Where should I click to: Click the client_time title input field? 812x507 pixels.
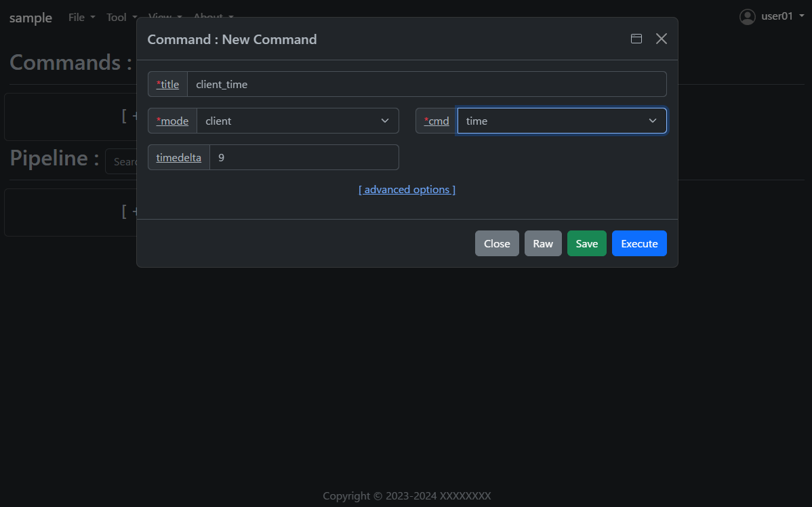pyautogui.click(x=427, y=83)
